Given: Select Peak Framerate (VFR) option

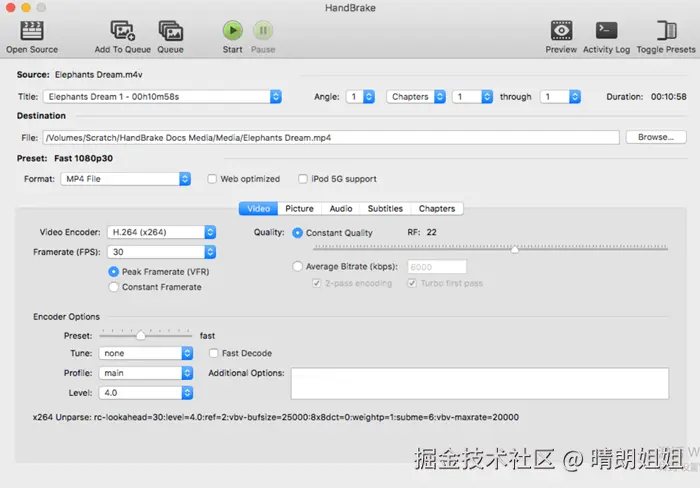Looking at the screenshot, I should coord(113,271).
